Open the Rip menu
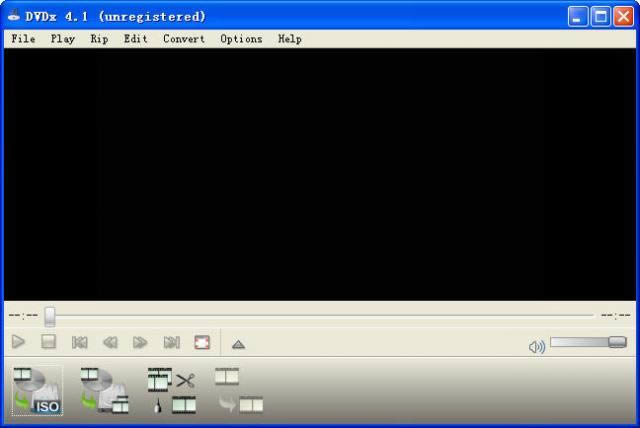Image resolution: width=640 pixels, height=428 pixels. click(x=99, y=39)
